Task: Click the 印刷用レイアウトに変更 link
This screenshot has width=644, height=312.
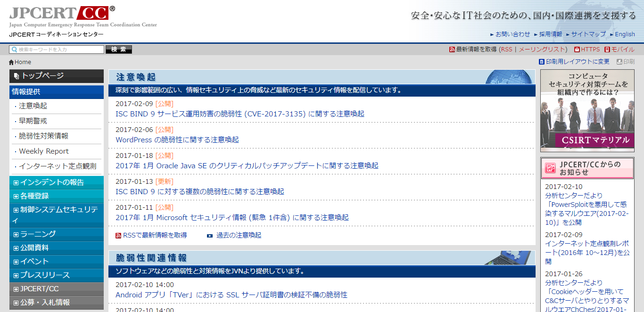Action: coord(578,62)
